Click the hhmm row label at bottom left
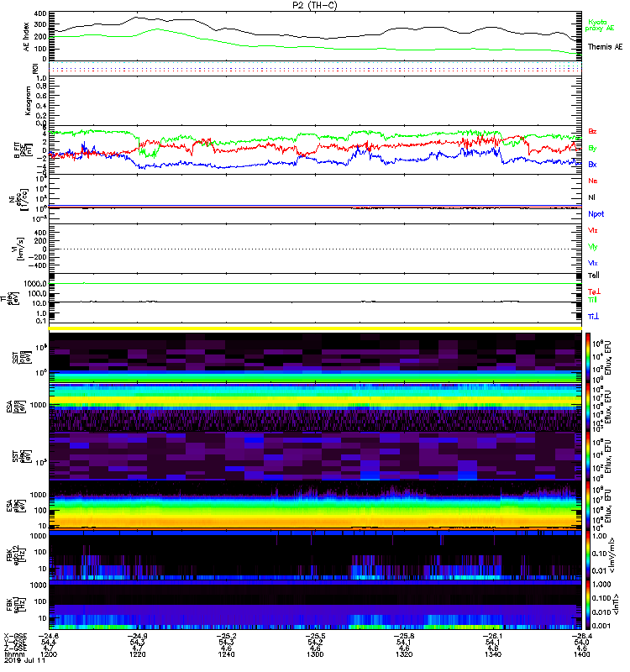Screen dimensions: 630x672 click(x=13, y=654)
